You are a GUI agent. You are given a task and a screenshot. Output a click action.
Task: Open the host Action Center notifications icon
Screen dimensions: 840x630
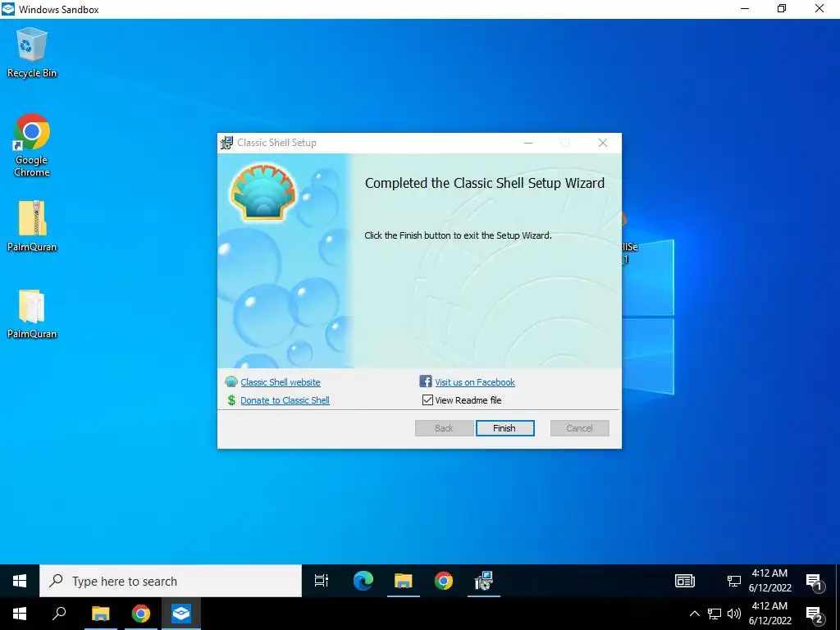pyautogui.click(x=815, y=614)
